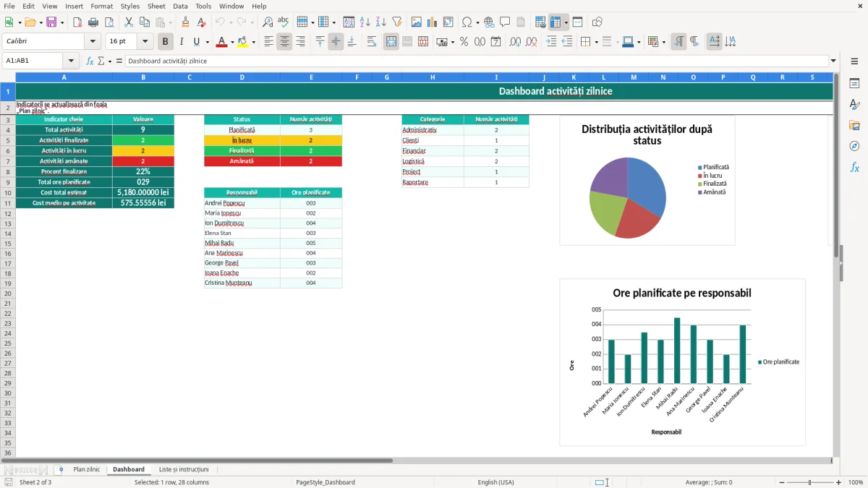Open Background Color dropdown arrow
Viewport: 868px width, 488px height.
coord(253,42)
